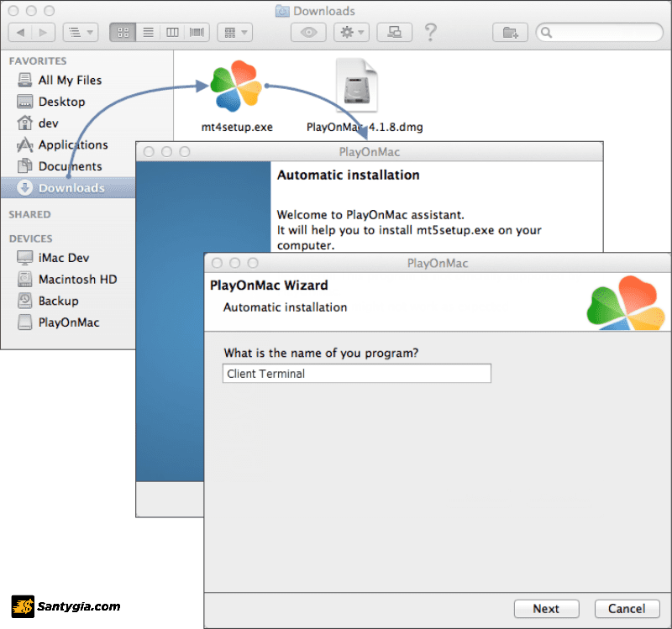Click the Desktop sidebar icon
This screenshot has height=629, width=672.
coord(25,102)
